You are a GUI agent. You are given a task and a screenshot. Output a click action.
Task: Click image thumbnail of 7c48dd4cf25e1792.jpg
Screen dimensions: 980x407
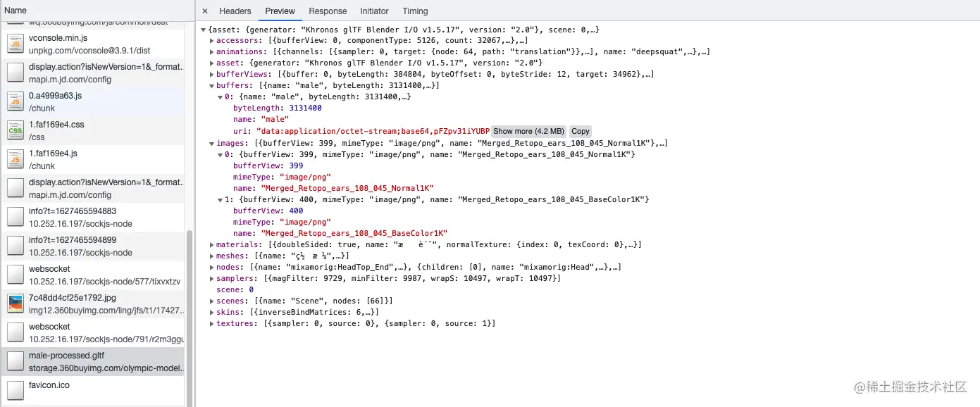pyautogui.click(x=15, y=303)
